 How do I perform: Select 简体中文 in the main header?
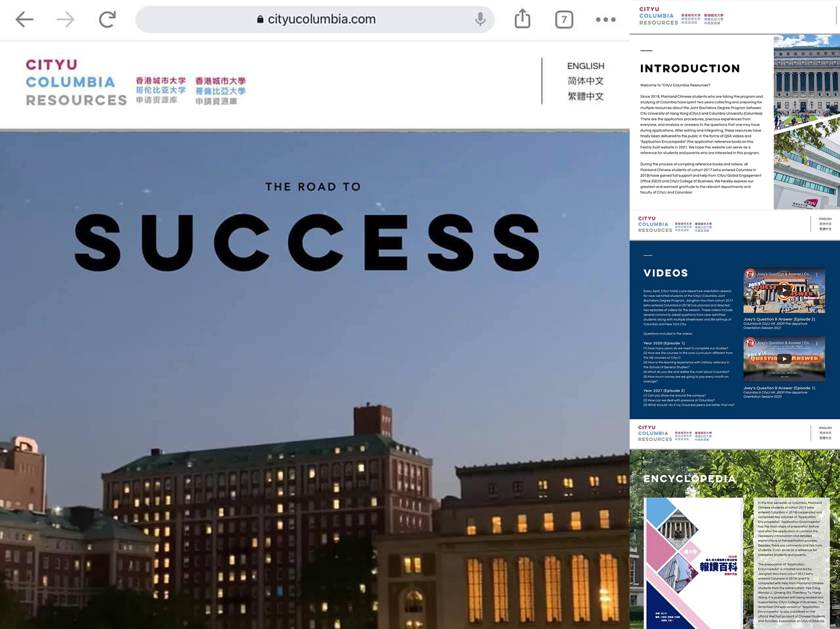(x=585, y=81)
